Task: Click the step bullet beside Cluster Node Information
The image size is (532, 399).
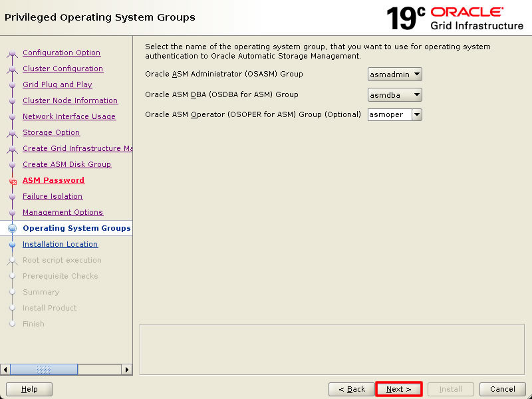Action: (12, 101)
